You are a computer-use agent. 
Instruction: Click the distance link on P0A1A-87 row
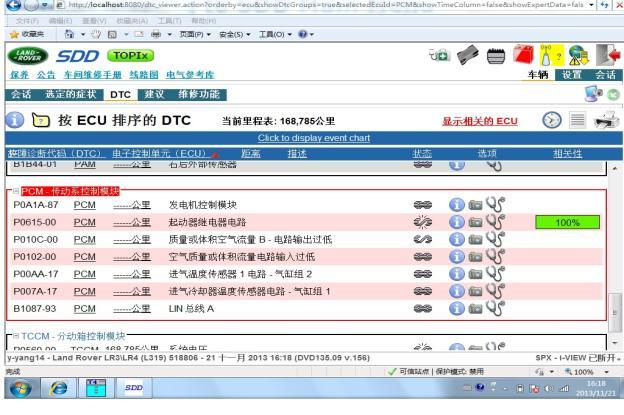(132, 205)
